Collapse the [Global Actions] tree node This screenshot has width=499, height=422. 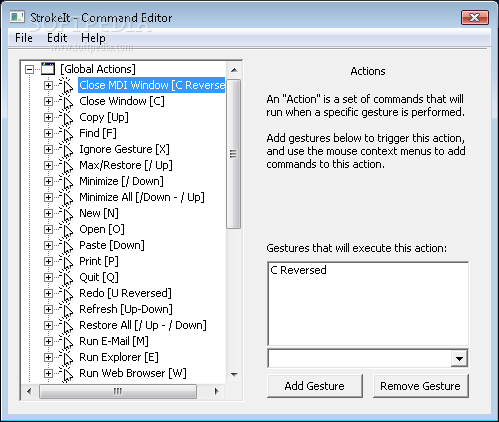(x=30, y=69)
